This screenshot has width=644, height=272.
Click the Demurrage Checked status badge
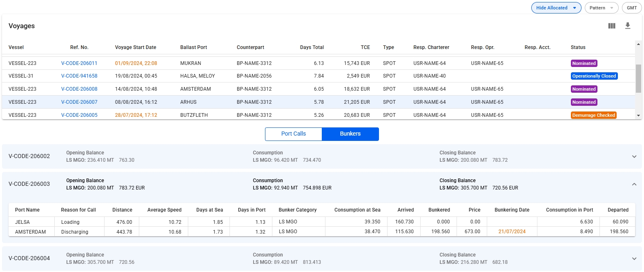click(x=593, y=115)
